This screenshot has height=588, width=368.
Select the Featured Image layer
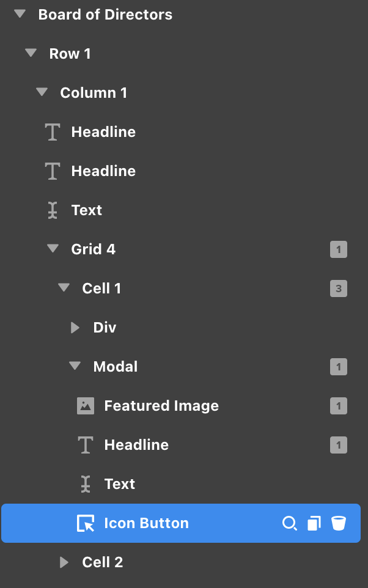tap(161, 406)
